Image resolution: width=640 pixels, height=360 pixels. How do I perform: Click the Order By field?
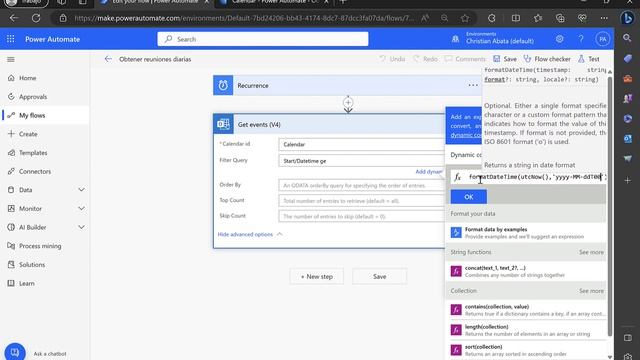(x=362, y=185)
